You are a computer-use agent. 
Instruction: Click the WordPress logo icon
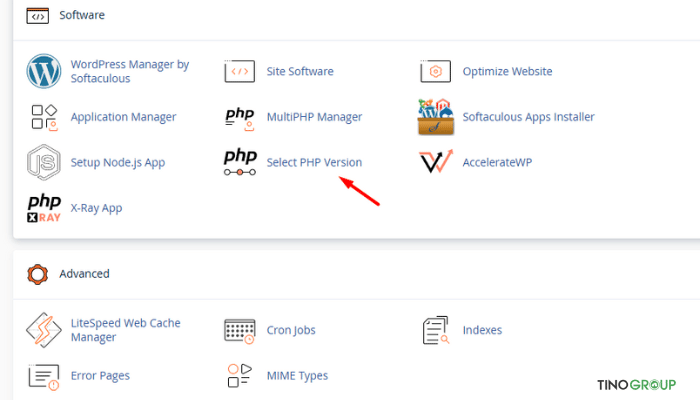(44, 71)
